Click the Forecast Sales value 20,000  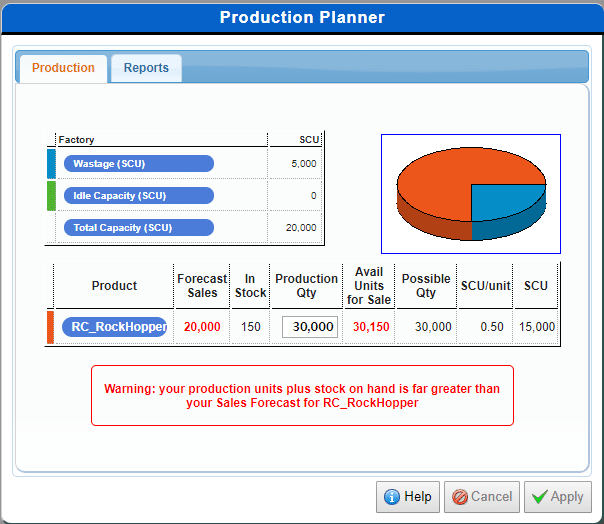click(201, 327)
